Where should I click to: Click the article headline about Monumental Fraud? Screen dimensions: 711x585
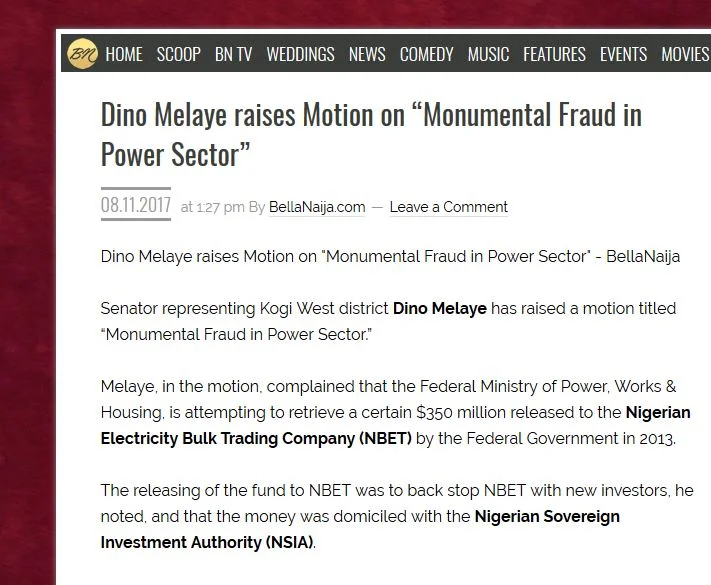371,135
